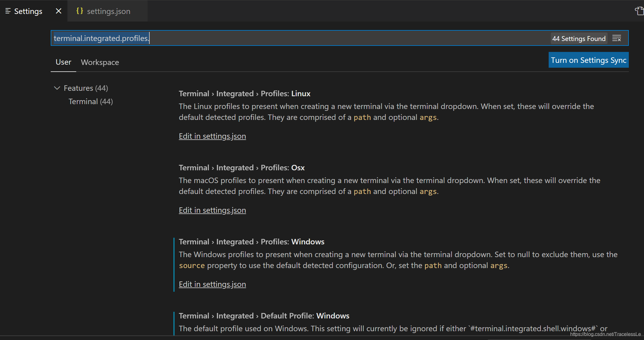
Task: Switch to the Workspace settings tab
Action: 100,62
